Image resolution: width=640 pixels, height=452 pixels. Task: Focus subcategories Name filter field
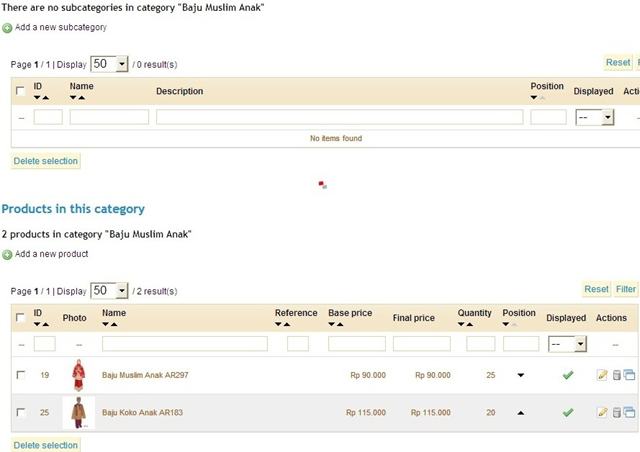click(109, 117)
